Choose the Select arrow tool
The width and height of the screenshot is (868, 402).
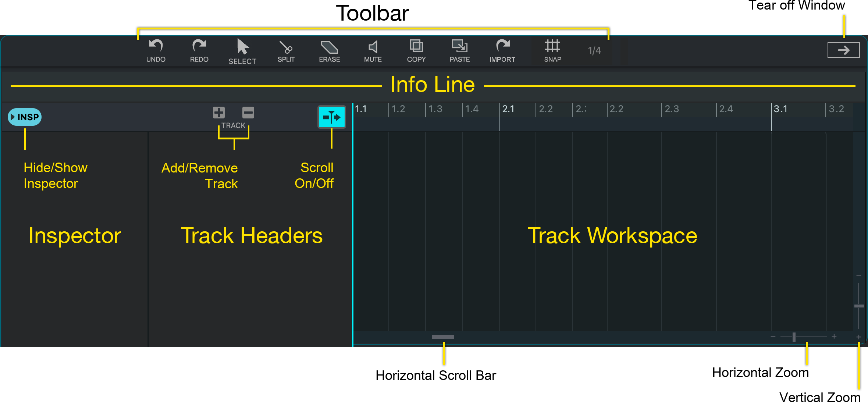tap(242, 47)
